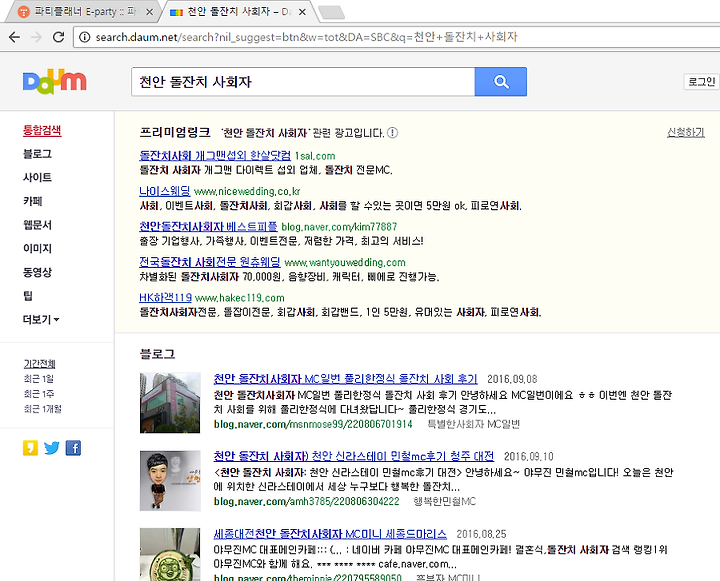This screenshot has height=581, width=720.
Task: Reload the page with refresh icon
Action: tap(58, 37)
